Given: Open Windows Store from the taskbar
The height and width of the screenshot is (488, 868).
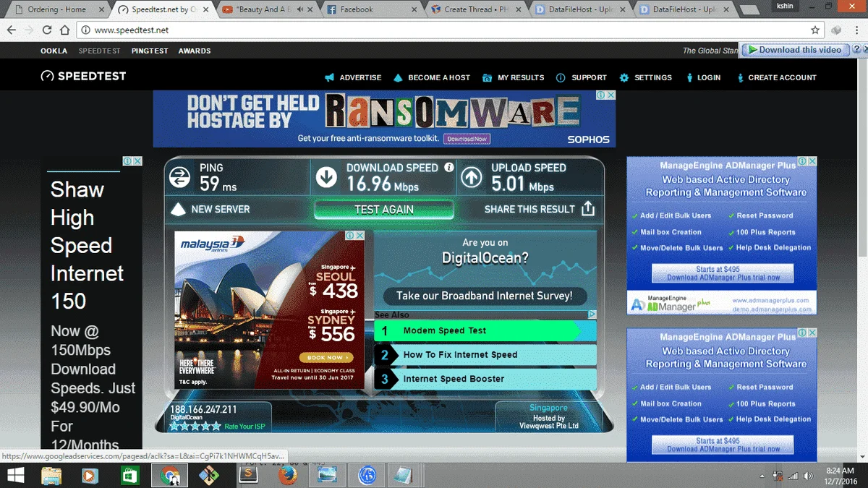Looking at the screenshot, I should tap(130, 476).
